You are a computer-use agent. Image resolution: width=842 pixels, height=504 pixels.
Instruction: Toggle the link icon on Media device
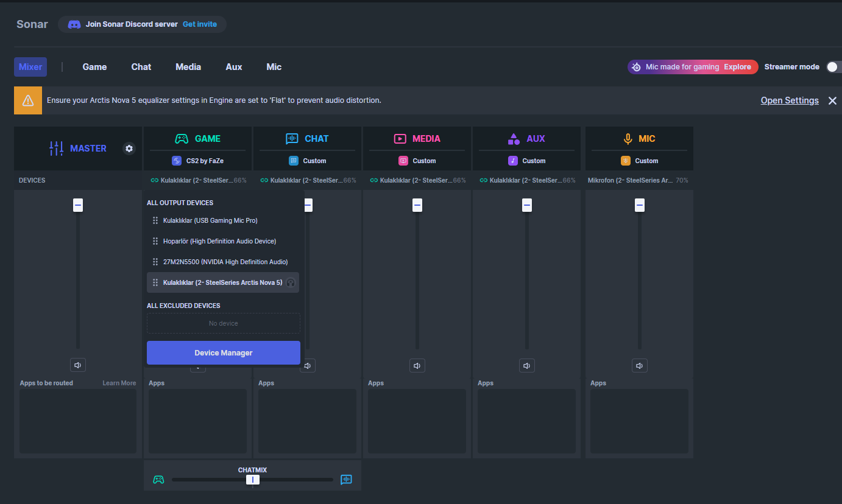[x=373, y=180]
